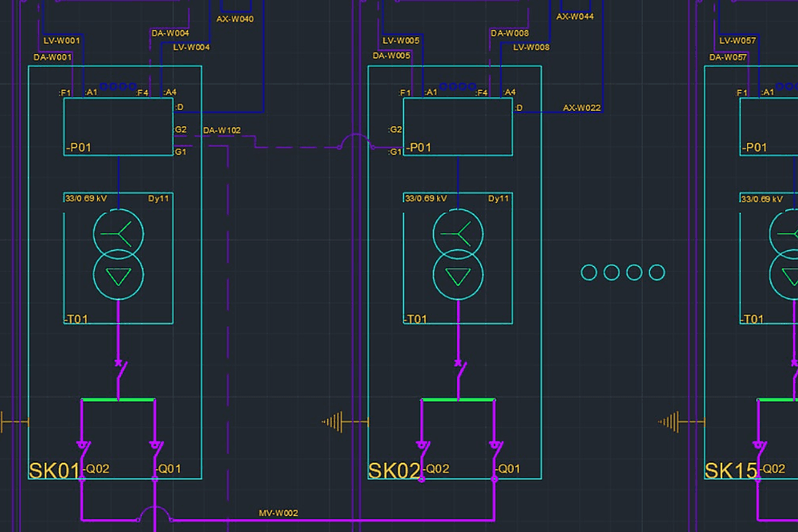Select the -Q02 label in SK02

(436, 469)
